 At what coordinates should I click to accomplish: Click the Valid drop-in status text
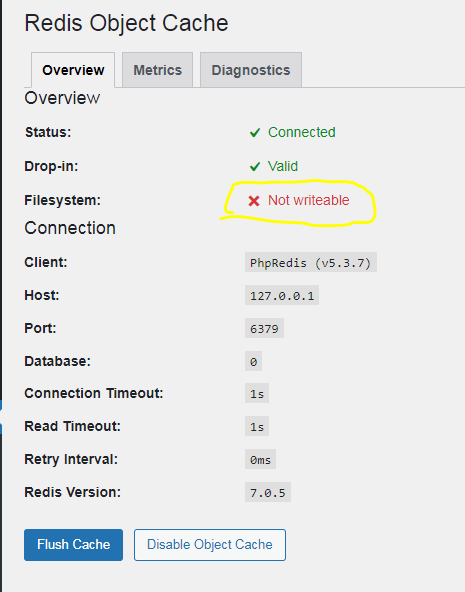[283, 166]
